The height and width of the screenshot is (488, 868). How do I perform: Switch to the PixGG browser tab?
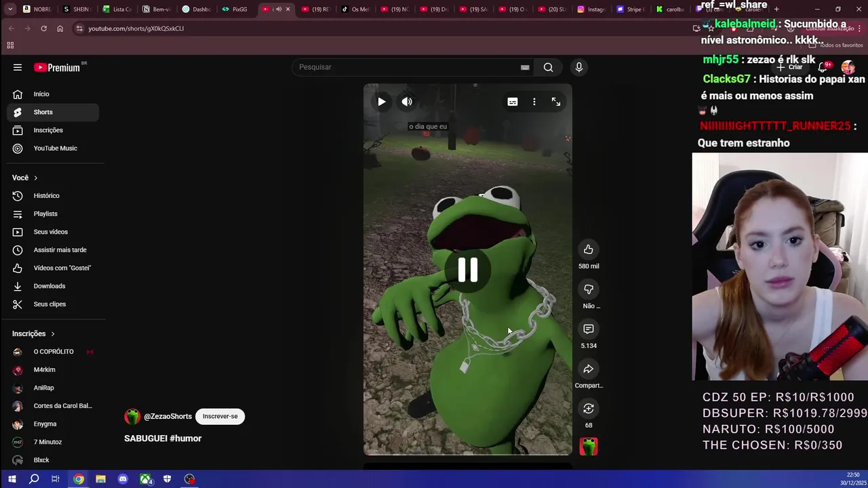[236, 9]
